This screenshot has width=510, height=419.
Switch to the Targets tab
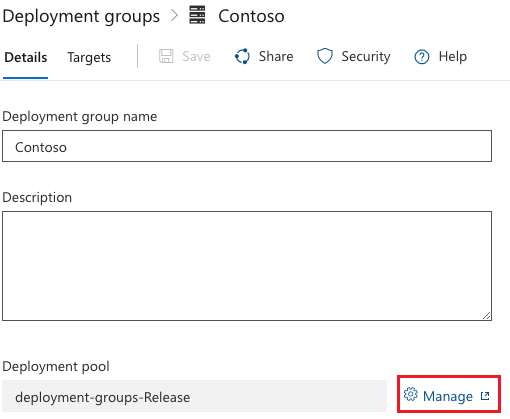(x=89, y=57)
